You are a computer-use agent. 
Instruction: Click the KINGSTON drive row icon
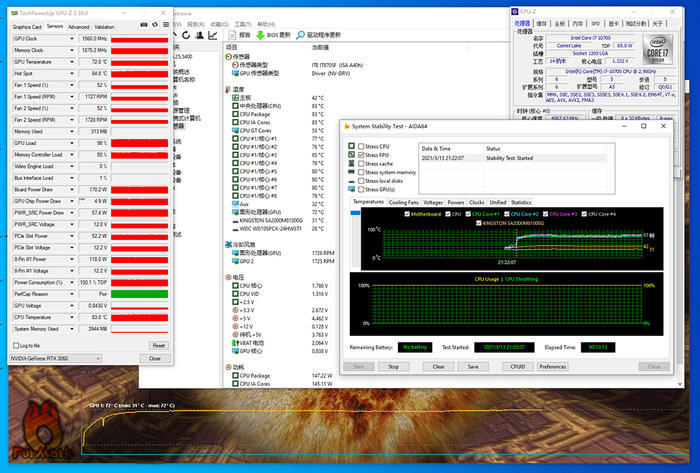235,220
